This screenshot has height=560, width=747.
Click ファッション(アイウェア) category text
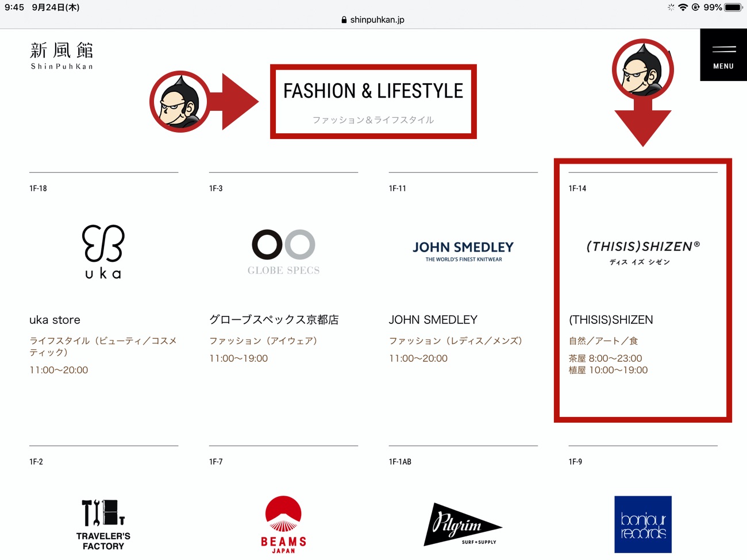pos(264,341)
